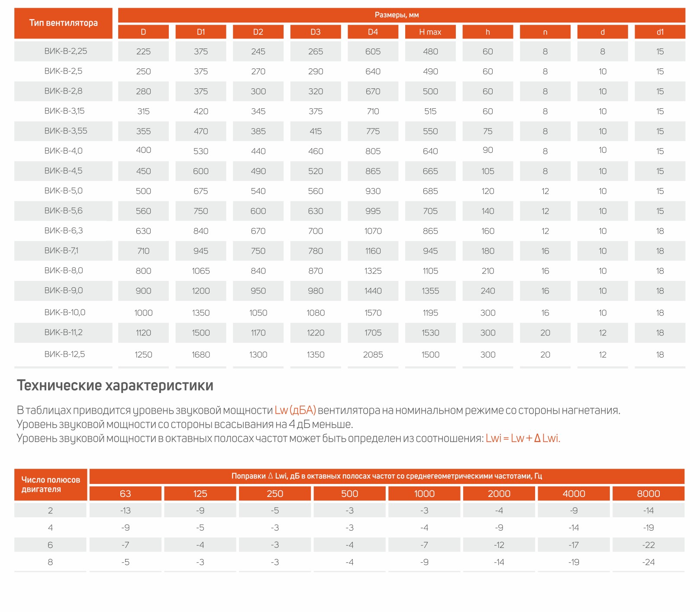Image resolution: width=700 pixels, height=612 pixels.
Task: Click the 1000 Hz column header
Action: click(424, 493)
